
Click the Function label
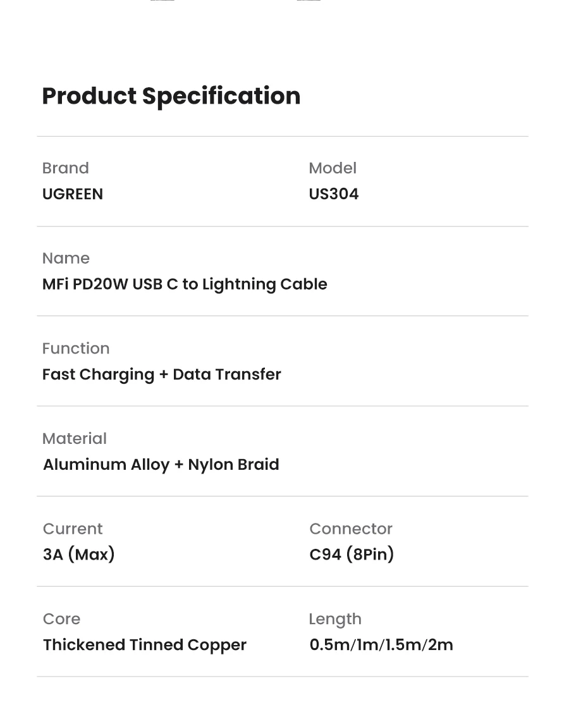pos(76,348)
